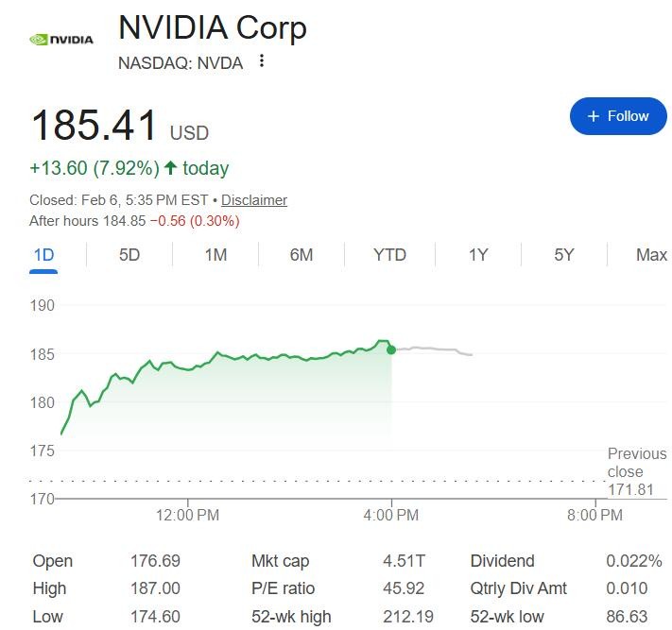Switch to the 5D chart tab
The image size is (672, 630).
pyautogui.click(x=129, y=255)
